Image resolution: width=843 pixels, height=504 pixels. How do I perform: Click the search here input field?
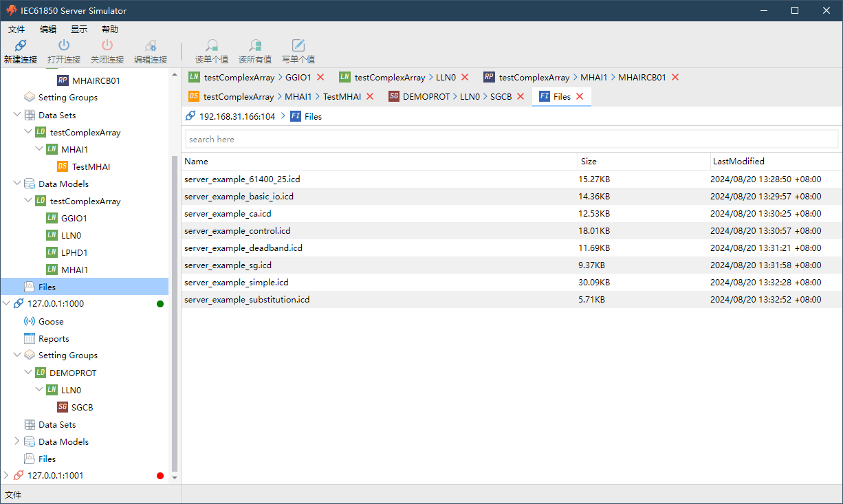pyautogui.click(x=511, y=140)
